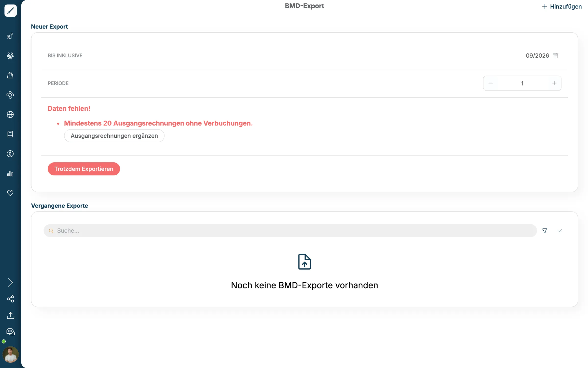
Task: Click Ausgangsrechnungen ergänzen button
Action: click(114, 136)
